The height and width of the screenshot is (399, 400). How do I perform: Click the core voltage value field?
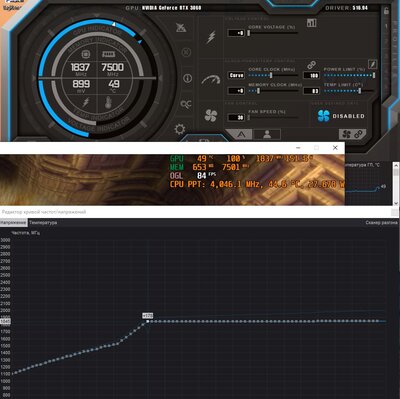click(x=236, y=33)
